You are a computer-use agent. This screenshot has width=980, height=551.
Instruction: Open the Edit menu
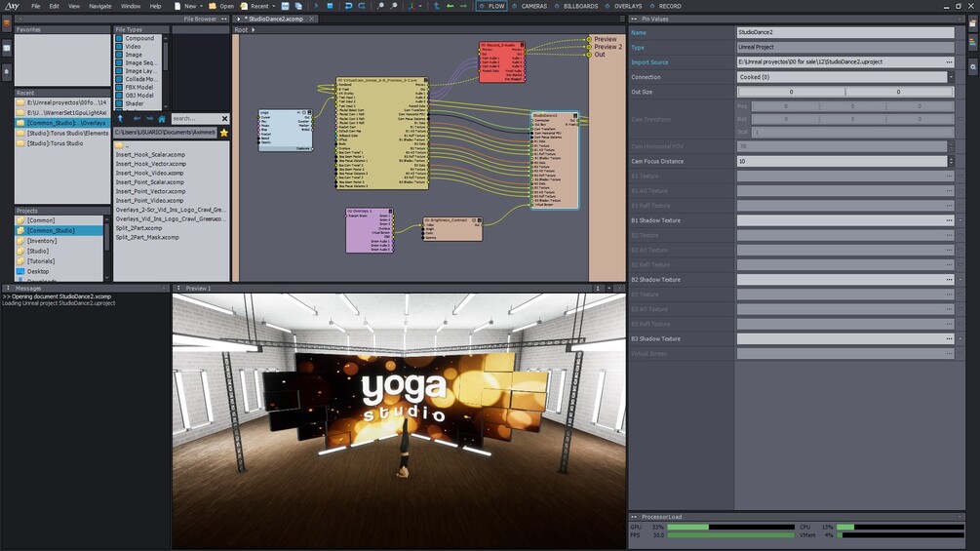[x=55, y=6]
